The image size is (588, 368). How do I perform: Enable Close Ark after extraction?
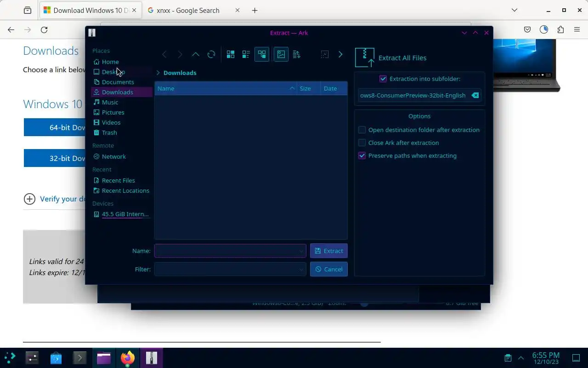click(x=362, y=143)
